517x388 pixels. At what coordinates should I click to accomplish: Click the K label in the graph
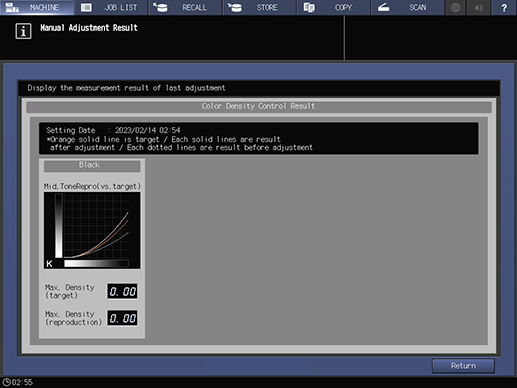[49, 264]
